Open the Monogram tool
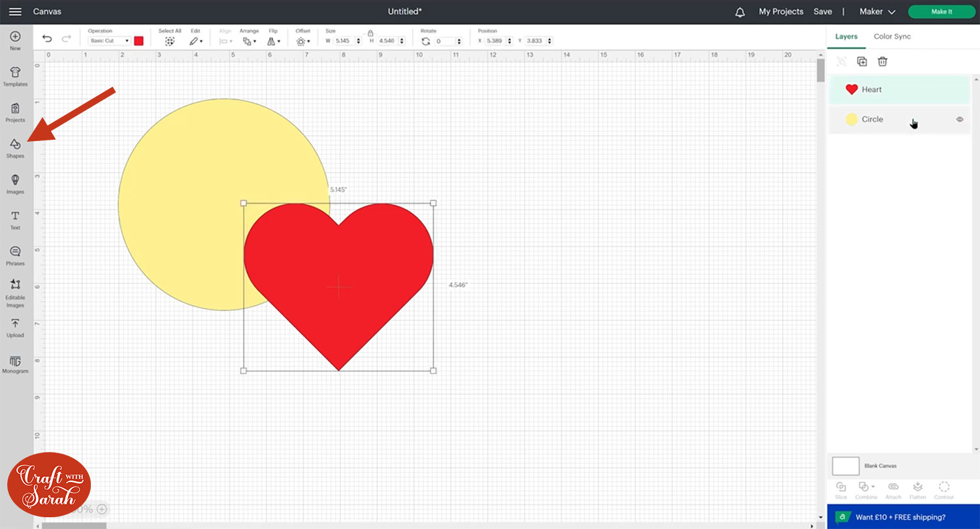Viewport: 980px width, 529px height. (15, 364)
